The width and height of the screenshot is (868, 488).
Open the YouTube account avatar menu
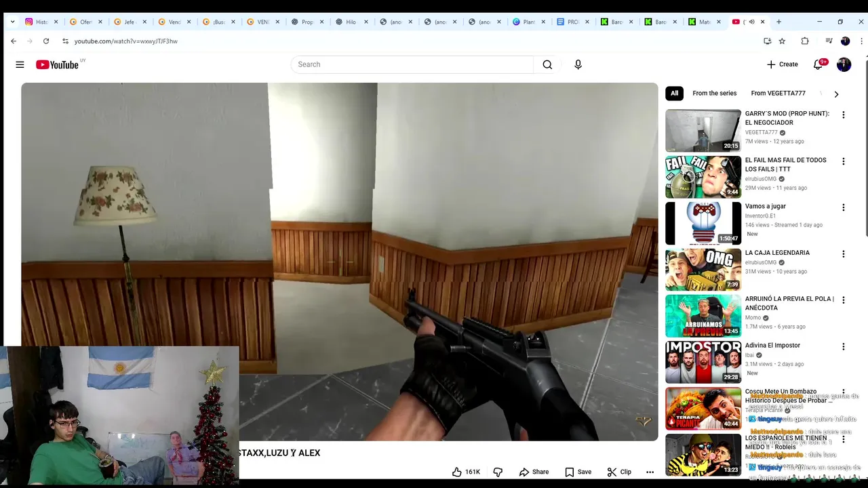[x=844, y=64]
